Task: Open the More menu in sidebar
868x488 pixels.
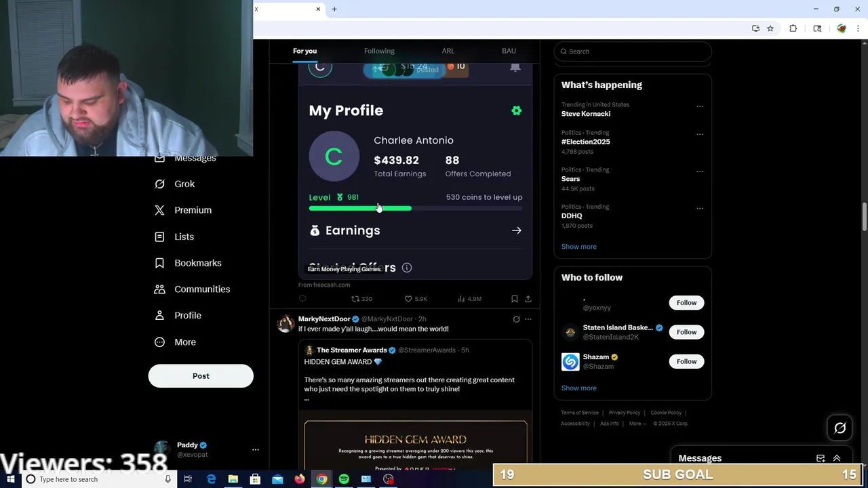Action: [175, 342]
